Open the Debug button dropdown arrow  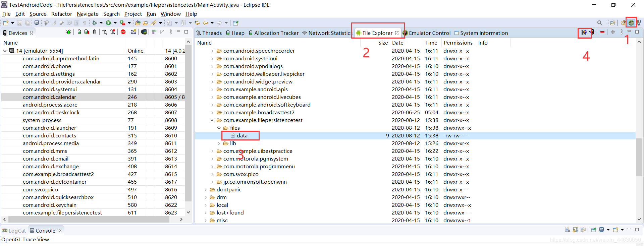tap(101, 23)
